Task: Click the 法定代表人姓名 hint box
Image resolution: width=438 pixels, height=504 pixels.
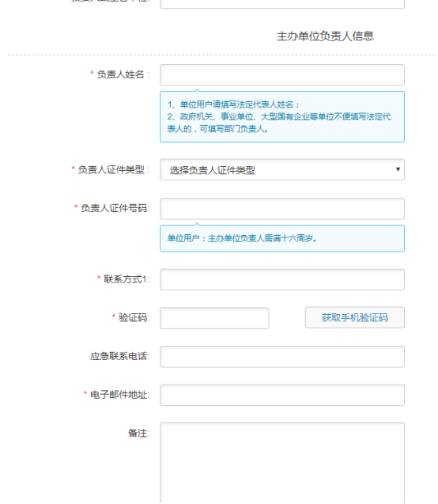Action: (x=282, y=116)
